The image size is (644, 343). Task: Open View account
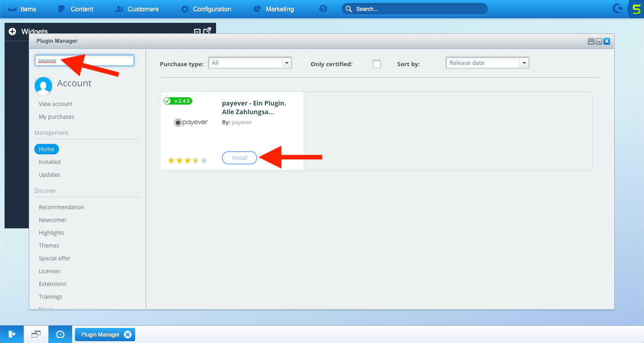point(56,104)
